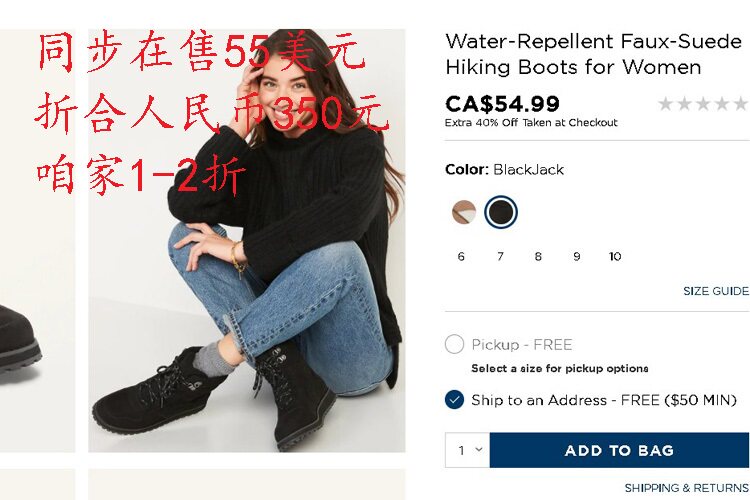Click the first rating star
Screen dimensions: 750x500
(665, 103)
